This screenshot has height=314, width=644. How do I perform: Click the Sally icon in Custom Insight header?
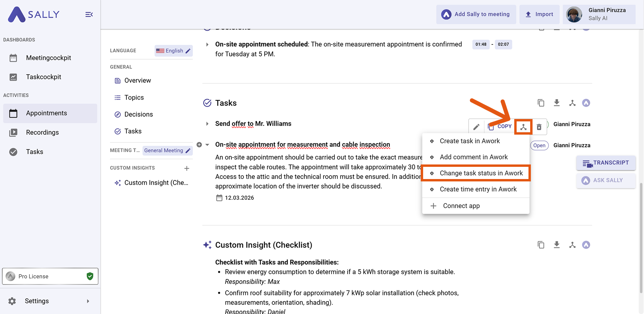(x=586, y=245)
